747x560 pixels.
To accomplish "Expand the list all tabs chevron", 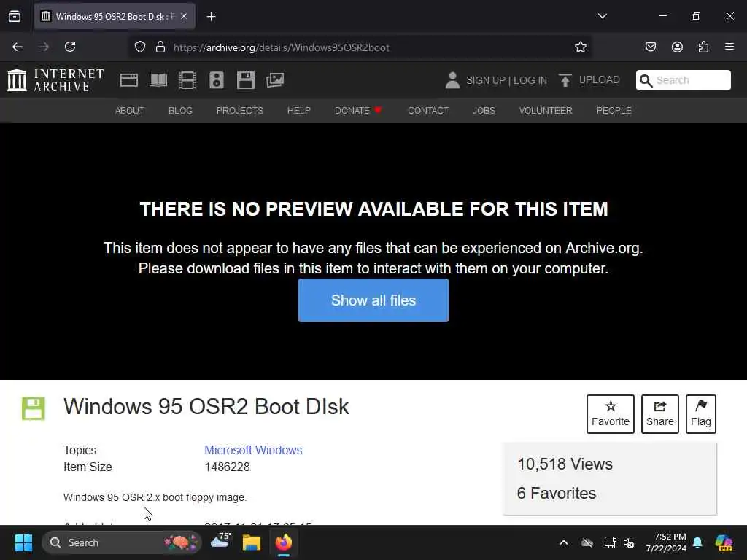I will click(602, 16).
